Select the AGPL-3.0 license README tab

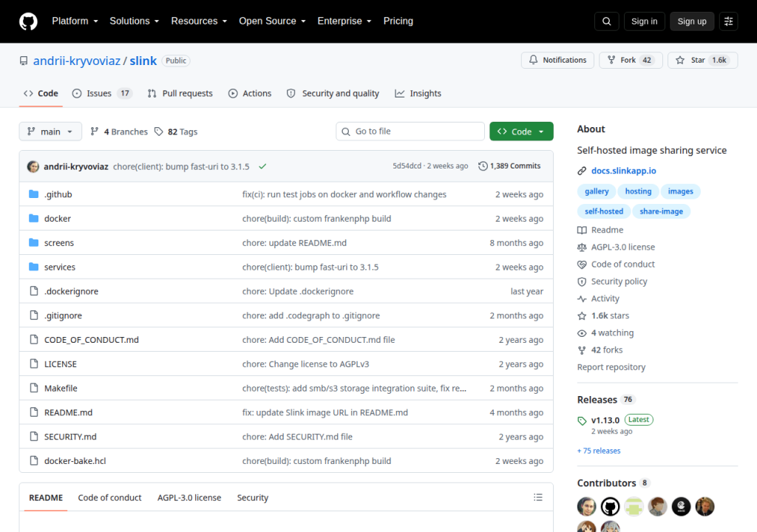(x=189, y=498)
